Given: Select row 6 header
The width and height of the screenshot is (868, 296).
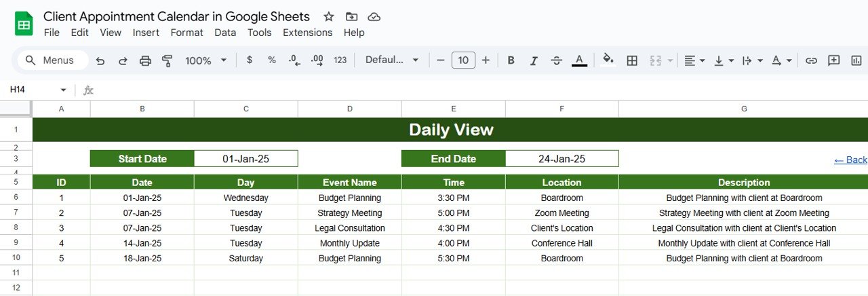Looking at the screenshot, I should click(16, 198).
